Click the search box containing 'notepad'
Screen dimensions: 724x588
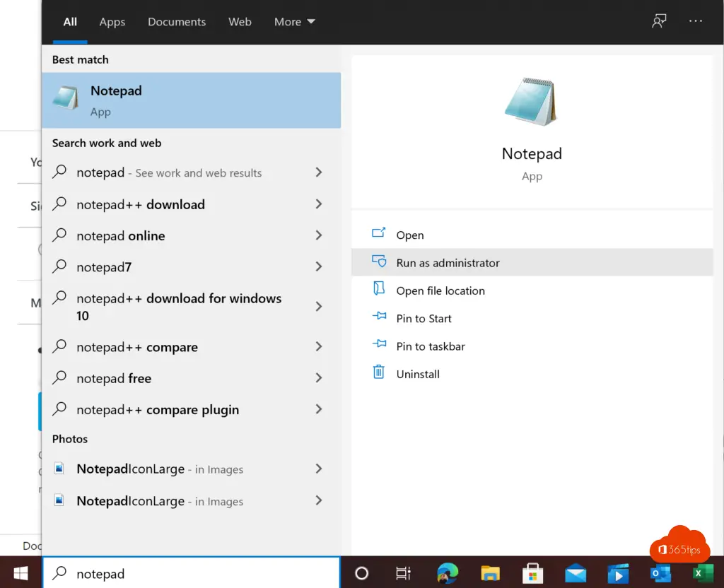[x=191, y=572]
